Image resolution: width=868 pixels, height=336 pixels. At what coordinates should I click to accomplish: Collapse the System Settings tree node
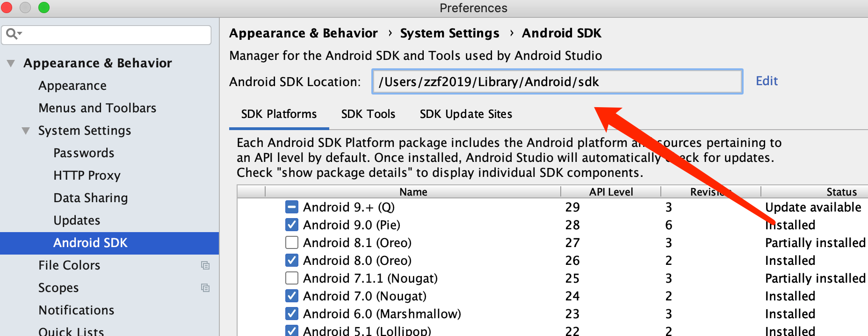tap(26, 131)
